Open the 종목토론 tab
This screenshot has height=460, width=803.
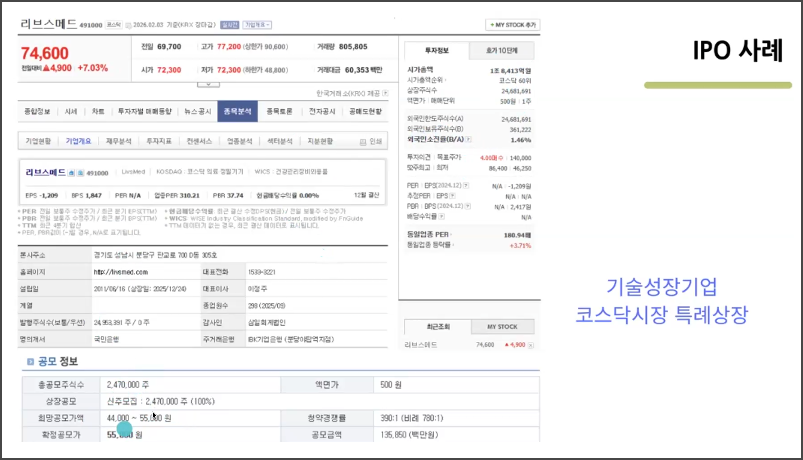279,111
